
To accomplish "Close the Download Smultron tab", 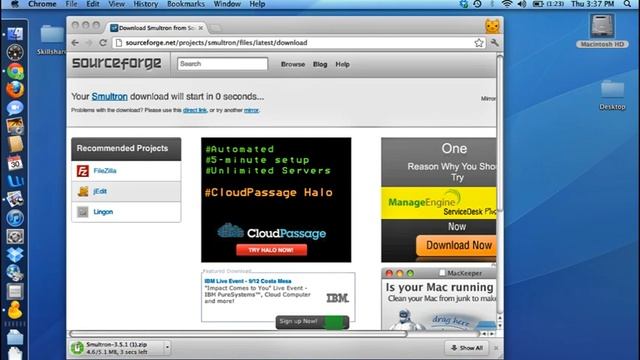I will click(x=201, y=28).
